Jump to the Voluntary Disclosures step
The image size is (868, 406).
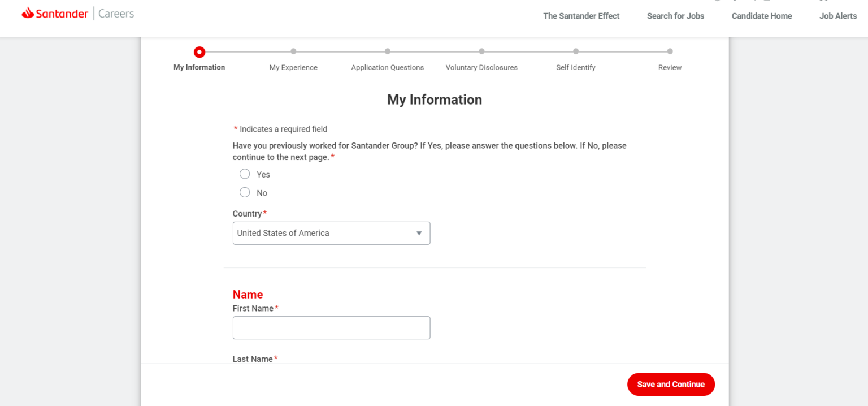(481, 67)
